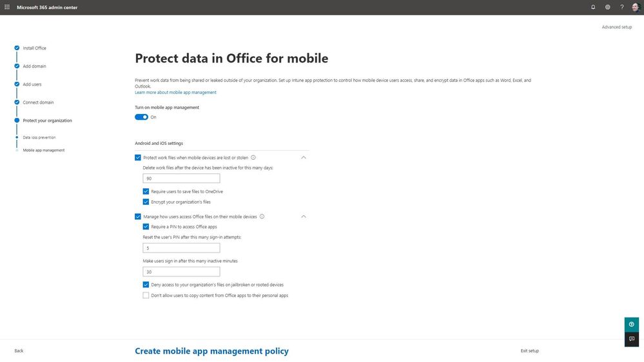Click Create mobile app management policy
Image resolution: width=644 pixels, height=362 pixels.
211,351
